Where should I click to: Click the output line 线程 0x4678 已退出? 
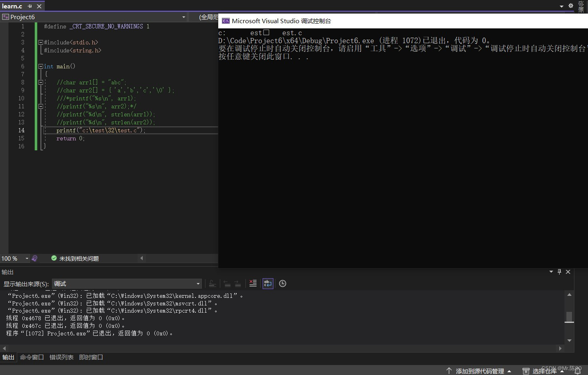point(65,318)
